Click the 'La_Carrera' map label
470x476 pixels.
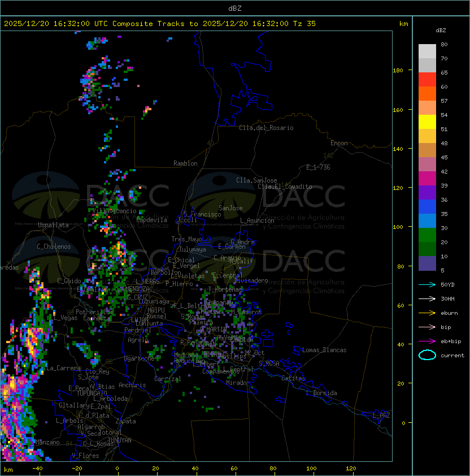(x=63, y=368)
